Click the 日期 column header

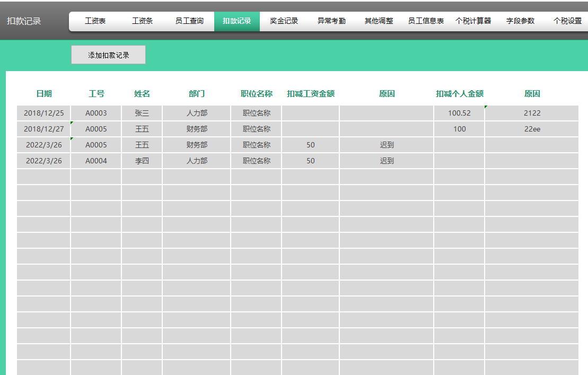click(x=44, y=94)
